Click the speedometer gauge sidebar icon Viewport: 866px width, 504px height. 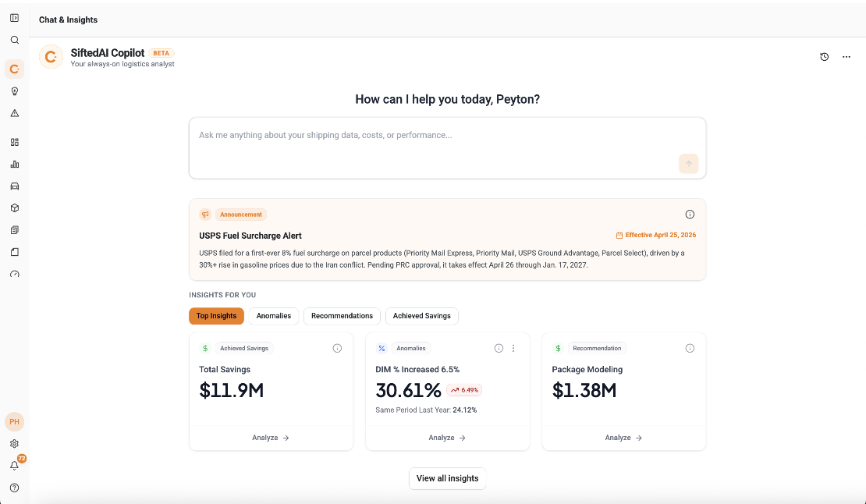[14, 274]
